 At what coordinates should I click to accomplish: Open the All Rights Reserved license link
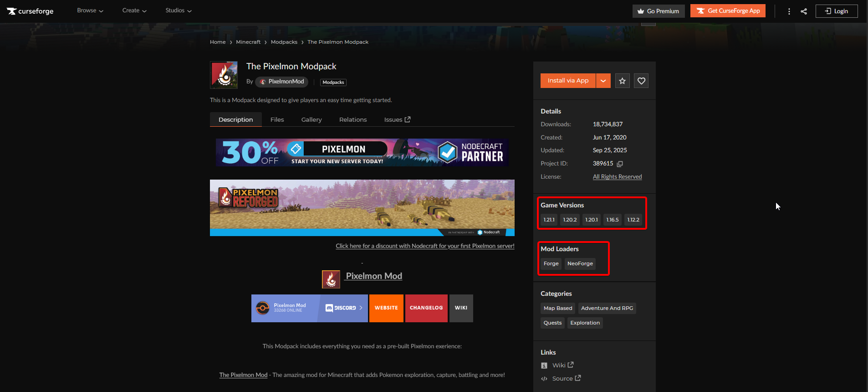(617, 177)
